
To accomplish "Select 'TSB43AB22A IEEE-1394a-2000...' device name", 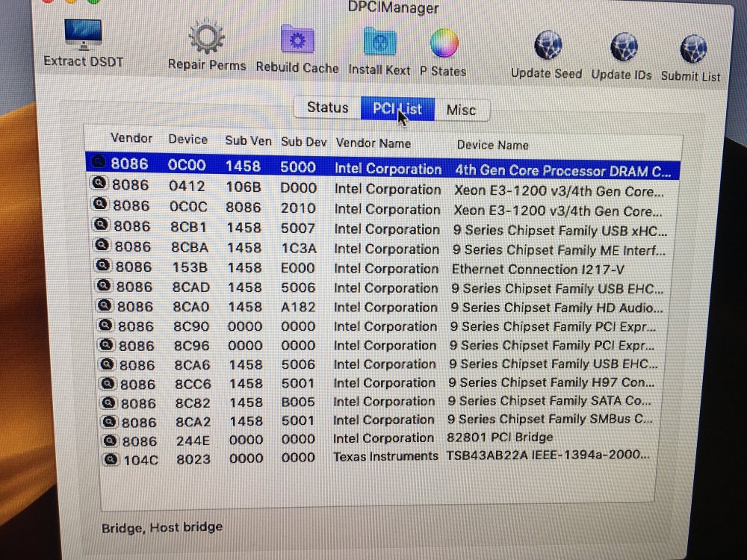I will (x=548, y=455).
